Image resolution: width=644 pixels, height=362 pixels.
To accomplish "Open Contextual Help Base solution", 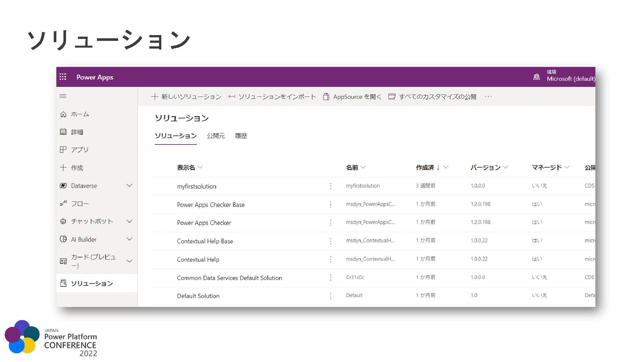I will pos(205,241).
